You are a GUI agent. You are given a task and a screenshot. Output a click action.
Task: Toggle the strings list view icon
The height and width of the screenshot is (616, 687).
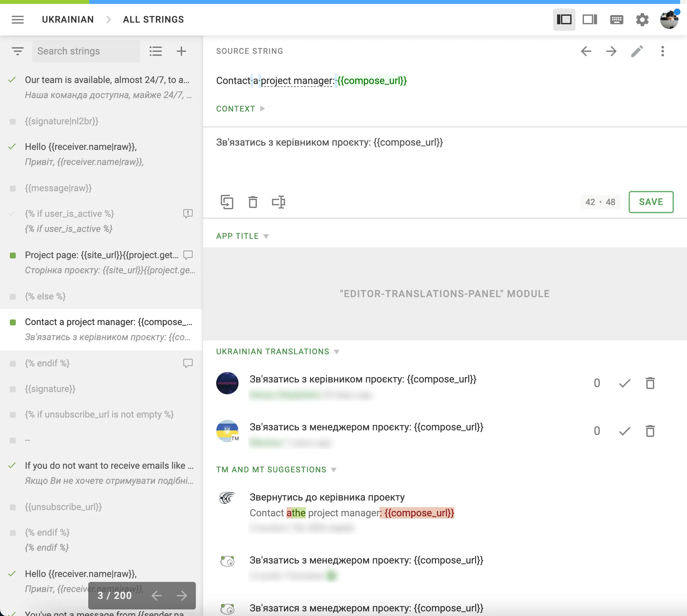click(x=156, y=51)
